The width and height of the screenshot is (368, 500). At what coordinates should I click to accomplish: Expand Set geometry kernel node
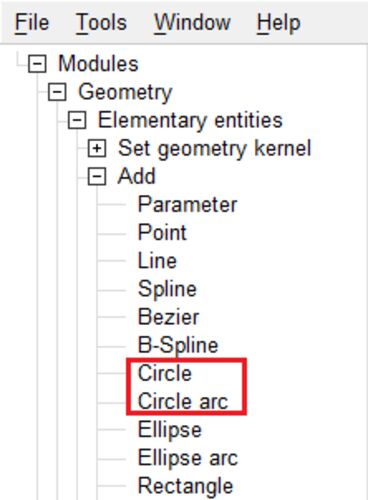click(97, 148)
